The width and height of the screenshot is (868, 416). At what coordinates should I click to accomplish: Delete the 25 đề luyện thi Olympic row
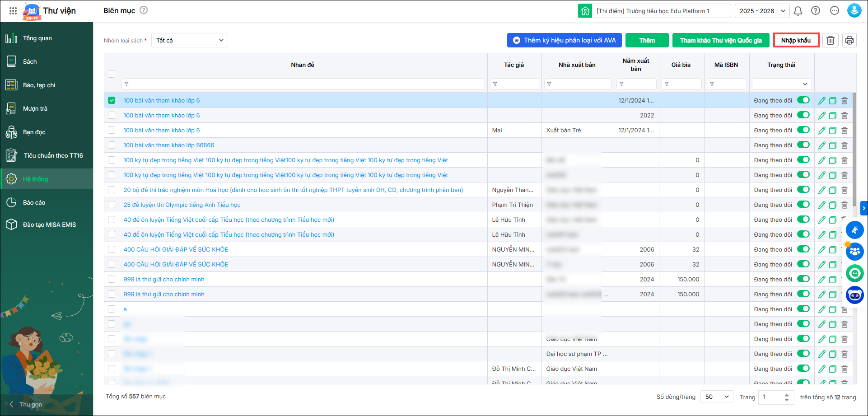coord(844,205)
